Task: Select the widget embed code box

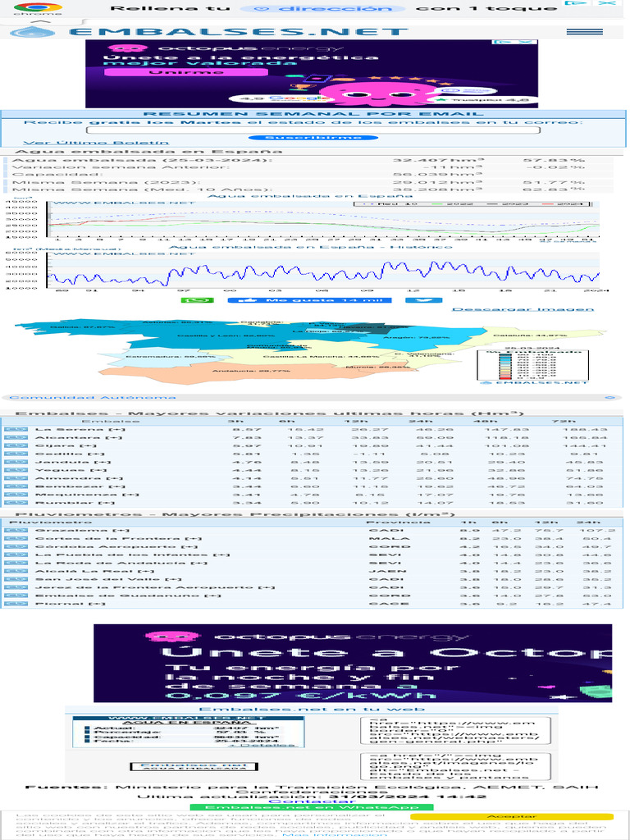Action: 454,733
